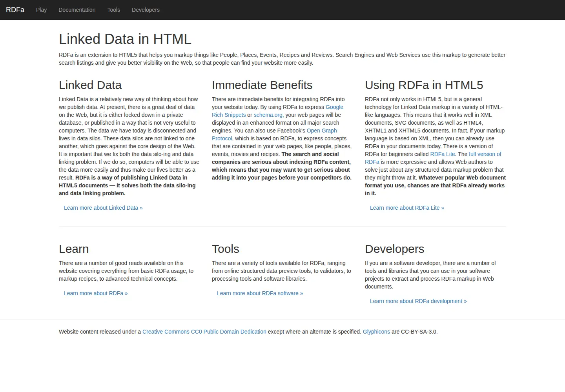Open Creative Commons CC0 Public Domain Dedication link
Viewport: 565px width, 392px height.
coord(204,332)
